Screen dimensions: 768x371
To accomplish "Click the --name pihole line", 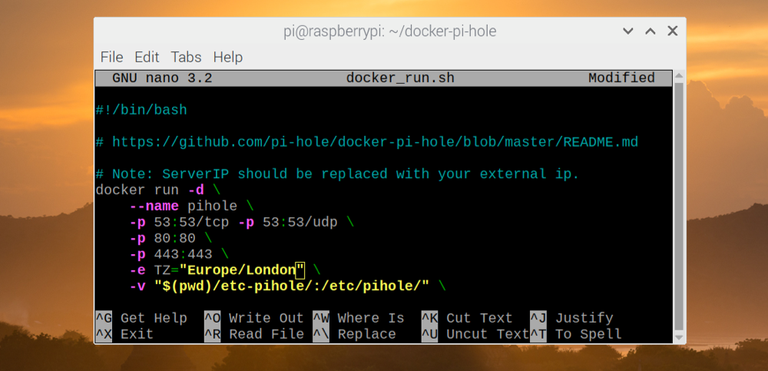I will tap(192, 206).
